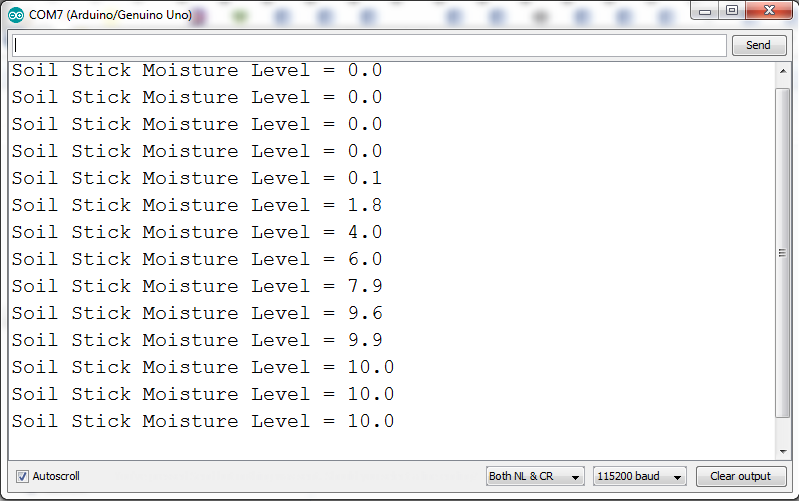Place cursor on the 6.0 reading line
The height and width of the screenshot is (501, 799).
click(x=197, y=259)
